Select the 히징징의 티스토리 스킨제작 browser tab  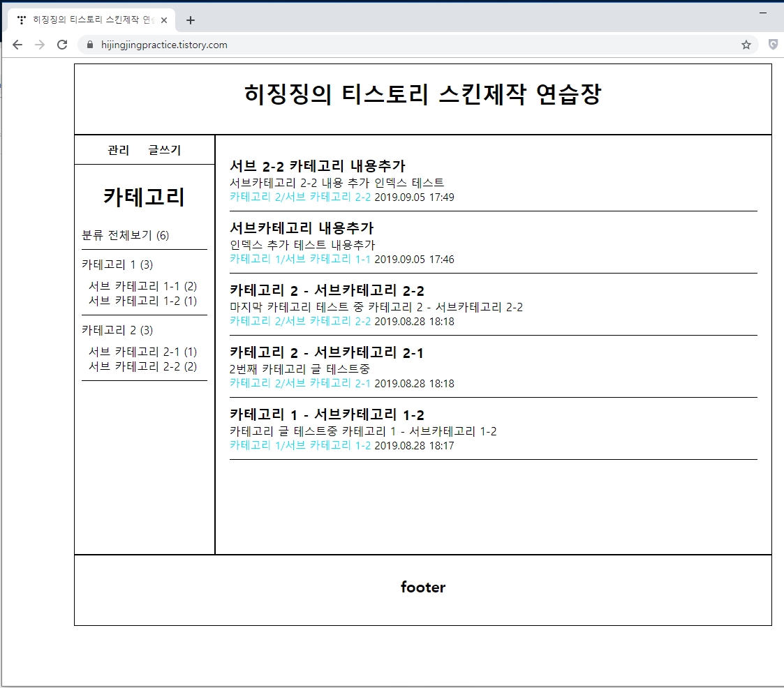[x=91, y=20]
